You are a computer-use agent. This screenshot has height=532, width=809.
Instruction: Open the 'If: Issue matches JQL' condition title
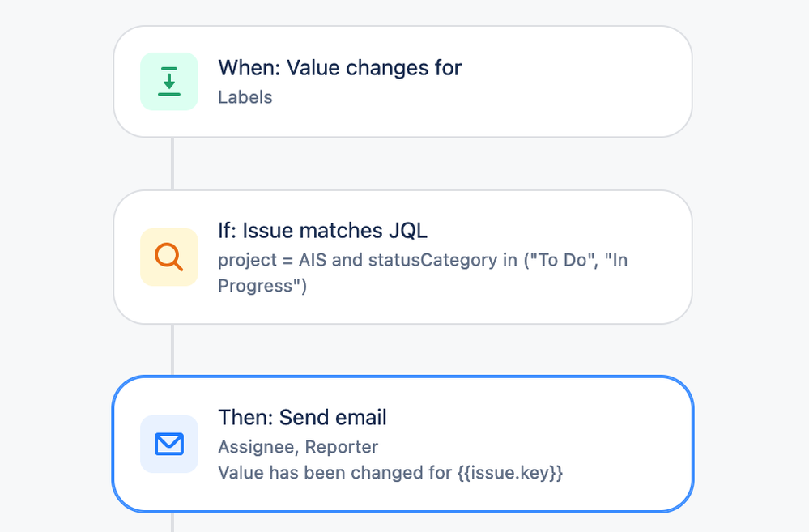pyautogui.click(x=322, y=231)
